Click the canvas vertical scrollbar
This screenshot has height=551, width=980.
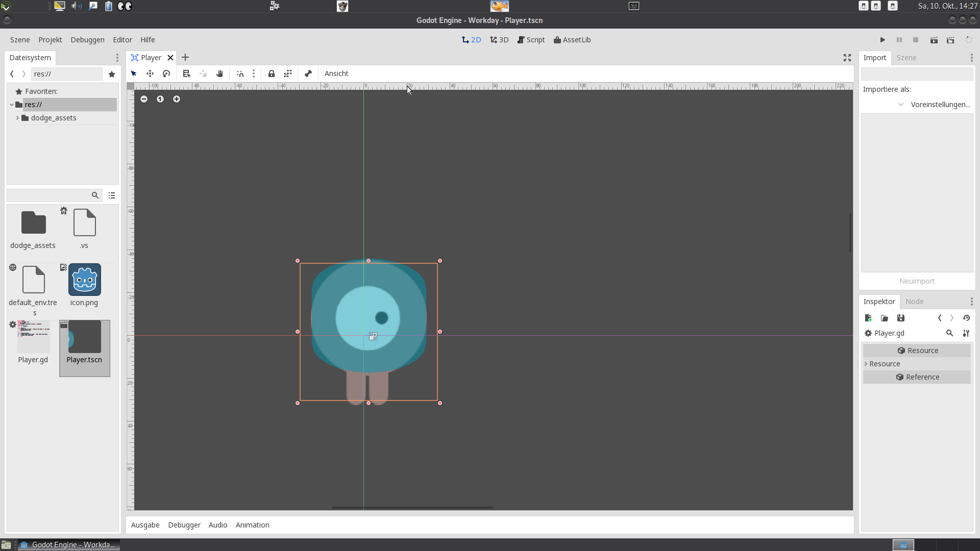(850, 232)
